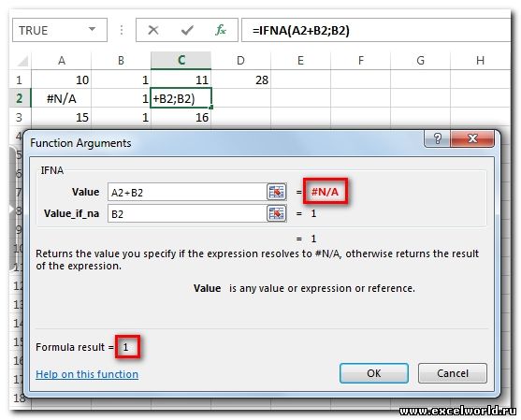Click the formula bar text =IFNA(A2+B2;B2)
The width and height of the screenshot is (521, 420).
301,31
